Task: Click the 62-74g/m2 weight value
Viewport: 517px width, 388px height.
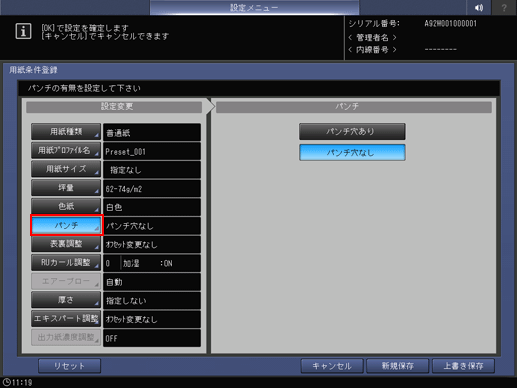Action: coord(152,189)
